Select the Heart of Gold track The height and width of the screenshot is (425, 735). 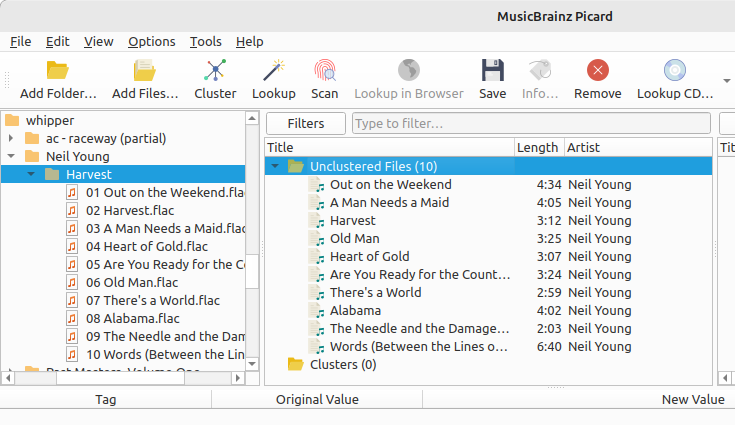click(x=369, y=256)
